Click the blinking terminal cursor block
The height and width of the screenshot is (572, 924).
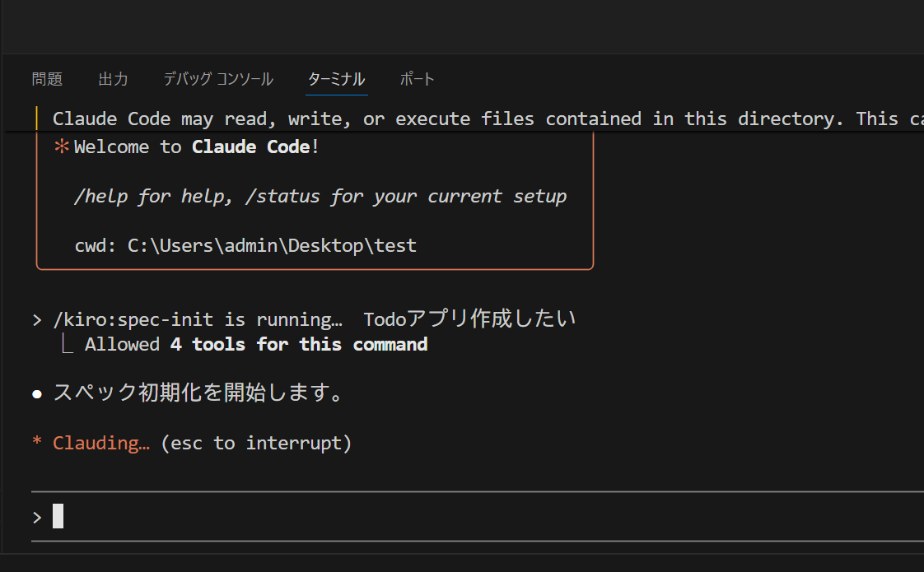[x=58, y=515]
